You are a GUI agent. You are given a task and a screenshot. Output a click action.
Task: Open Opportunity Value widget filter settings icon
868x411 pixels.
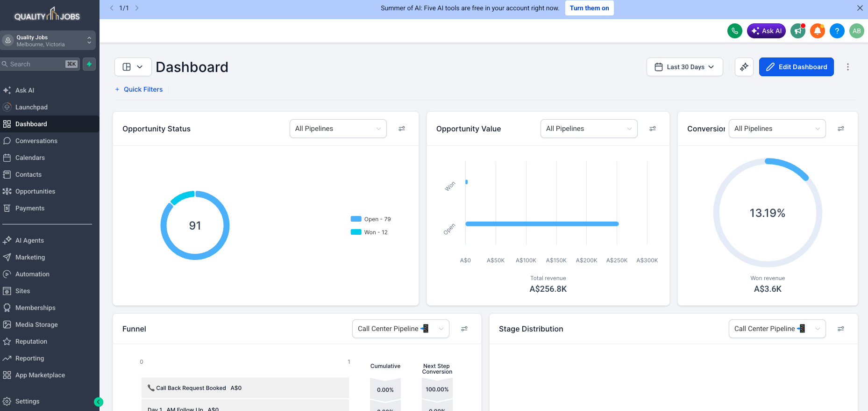(x=653, y=129)
